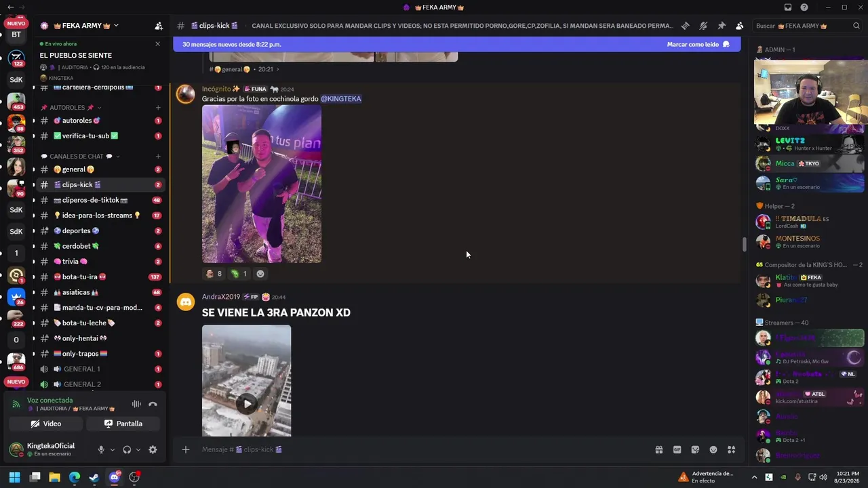Screen dimensions: 868x488
Task: Add reaction with 8 count
Action: (214, 274)
